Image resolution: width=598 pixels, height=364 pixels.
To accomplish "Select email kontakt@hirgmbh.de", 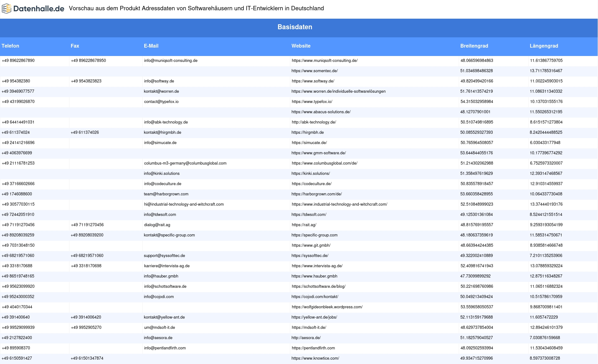I will (163, 133).
